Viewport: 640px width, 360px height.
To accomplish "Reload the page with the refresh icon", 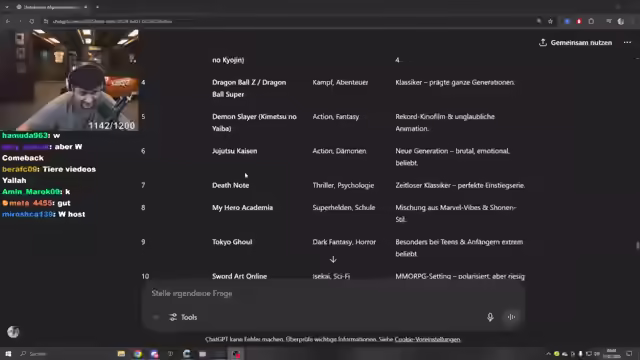I will click(32, 21).
